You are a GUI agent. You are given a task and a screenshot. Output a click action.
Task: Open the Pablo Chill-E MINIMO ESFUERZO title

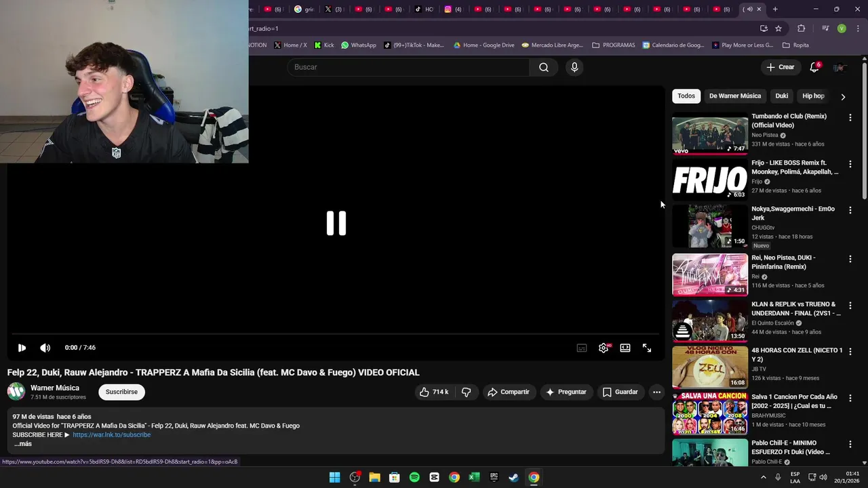(x=791, y=447)
